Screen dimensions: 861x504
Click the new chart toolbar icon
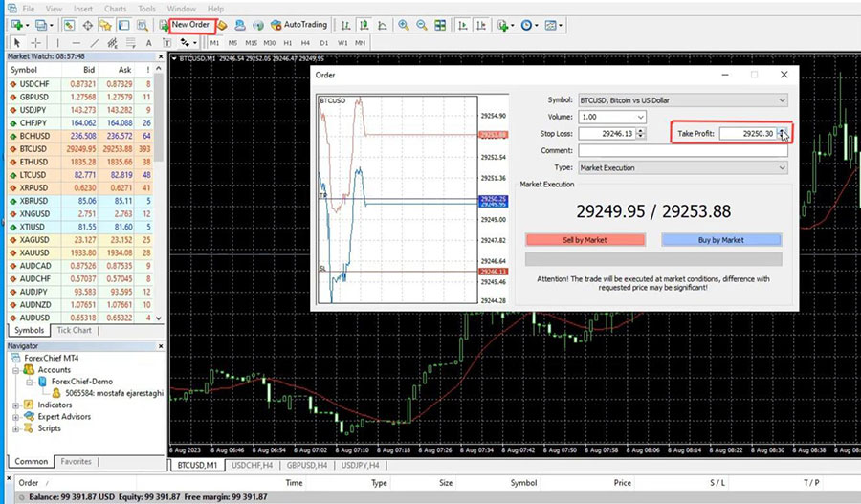(x=17, y=25)
